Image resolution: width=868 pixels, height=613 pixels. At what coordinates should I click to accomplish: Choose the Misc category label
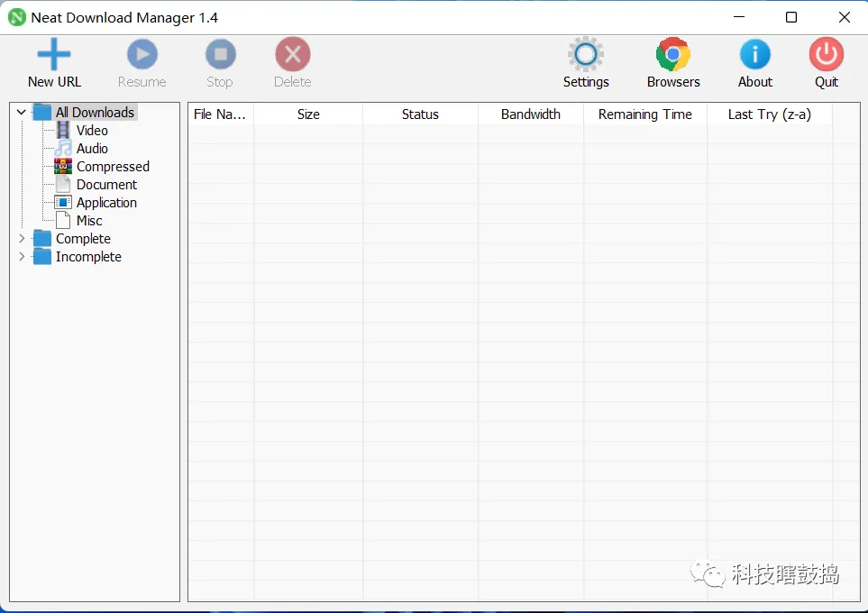[89, 220]
